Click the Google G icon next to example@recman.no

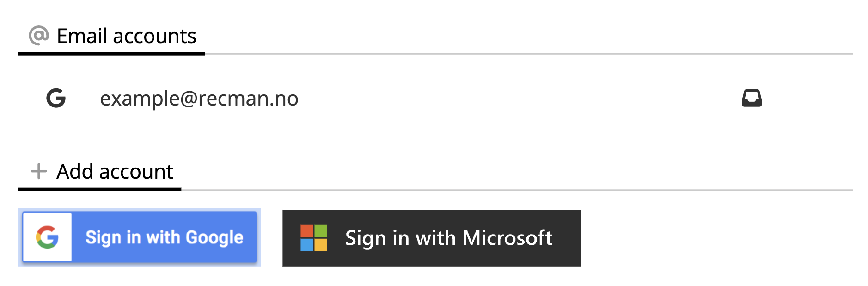[56, 98]
